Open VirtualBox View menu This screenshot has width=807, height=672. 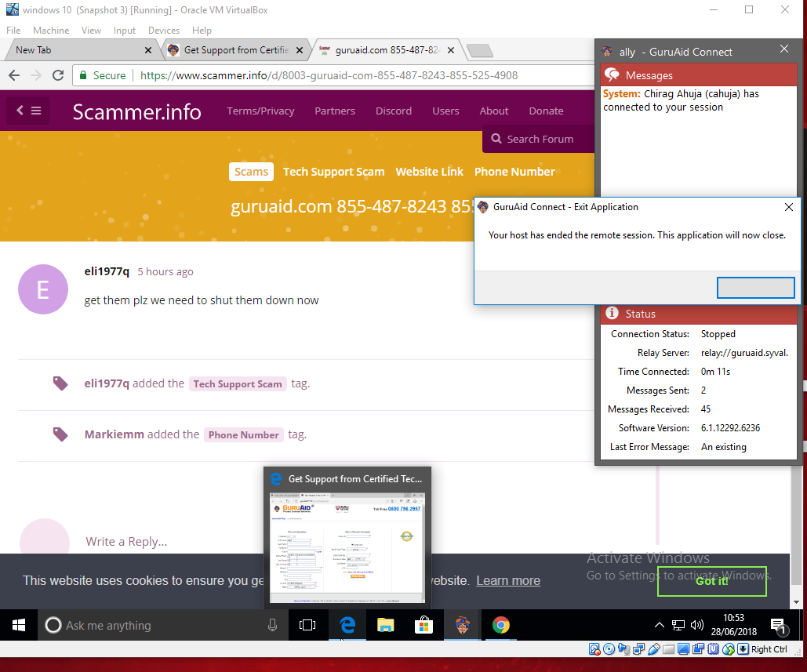point(91,31)
